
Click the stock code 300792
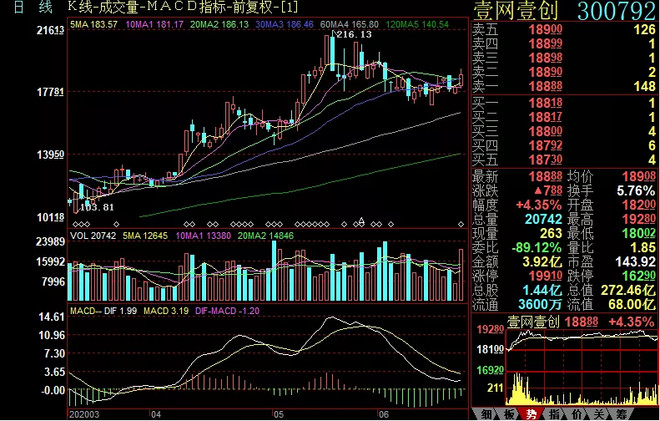616,11
